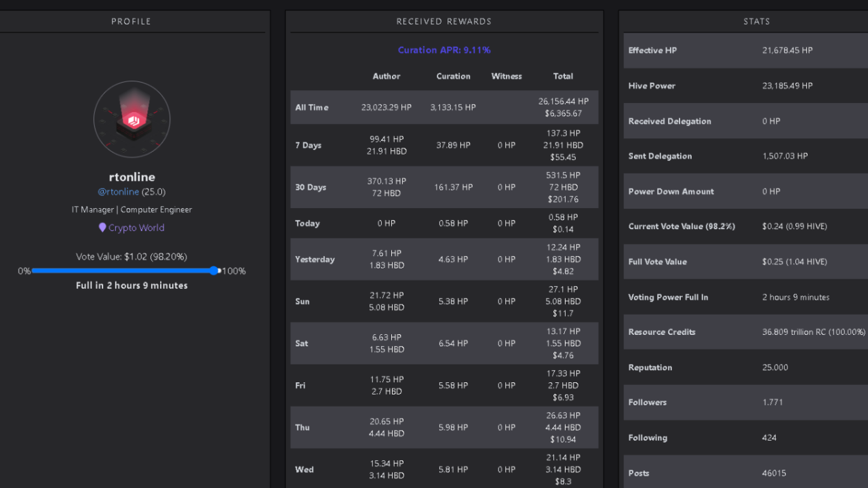The width and height of the screenshot is (868, 488).
Task: Click the Full Vote Value label
Action: 658,262
